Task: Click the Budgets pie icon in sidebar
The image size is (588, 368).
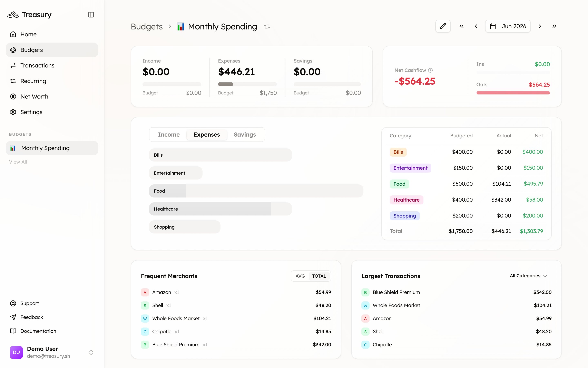Action: pos(13,50)
